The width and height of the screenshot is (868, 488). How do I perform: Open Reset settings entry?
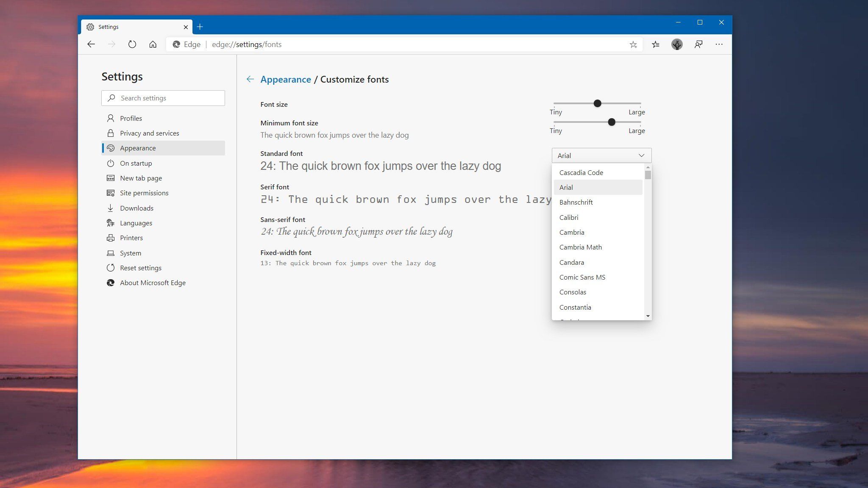point(163,268)
